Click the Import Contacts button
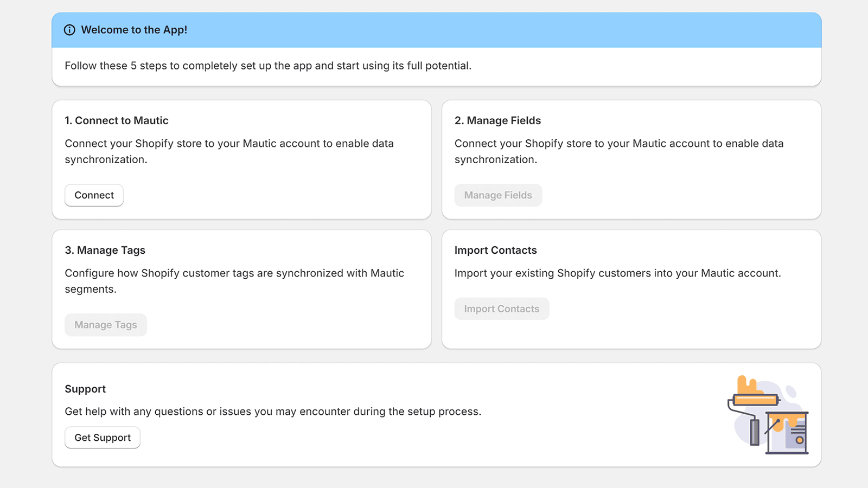The image size is (868, 488). 501,309
